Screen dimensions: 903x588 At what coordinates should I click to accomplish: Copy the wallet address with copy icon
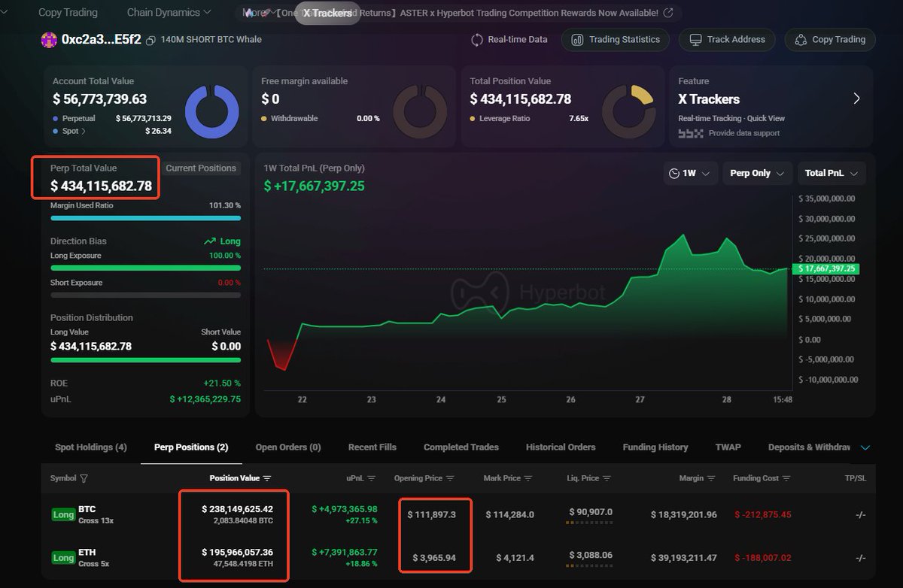150,40
